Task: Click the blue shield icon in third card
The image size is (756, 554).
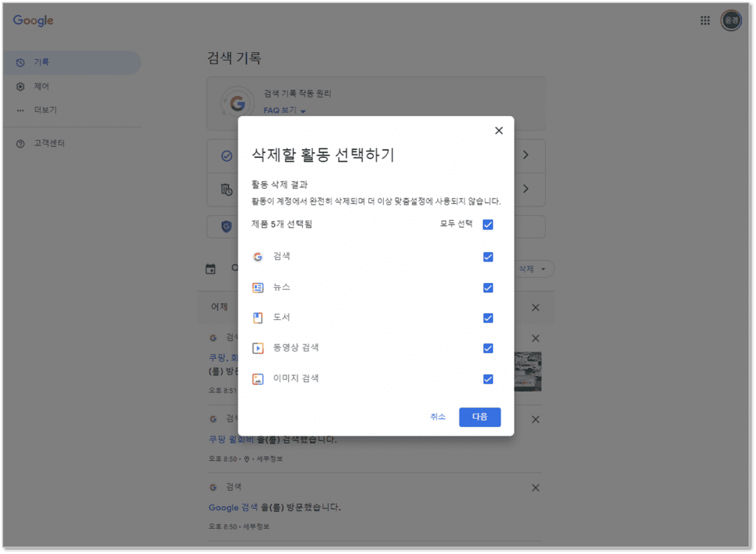Action: click(227, 226)
